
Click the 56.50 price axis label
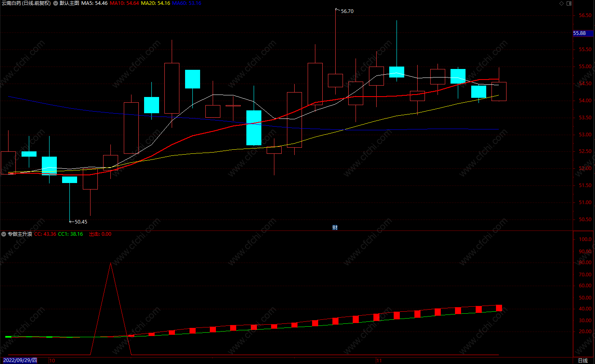585,15
